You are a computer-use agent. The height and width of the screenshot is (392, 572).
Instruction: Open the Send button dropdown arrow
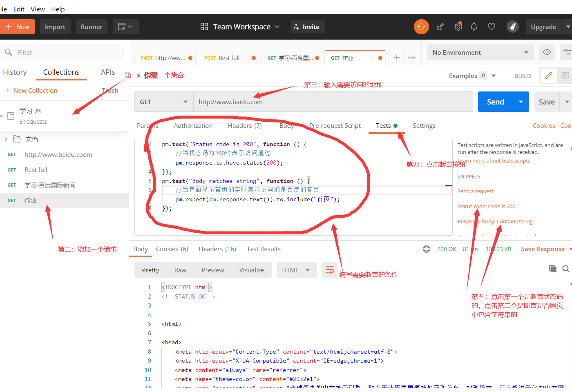(x=521, y=102)
